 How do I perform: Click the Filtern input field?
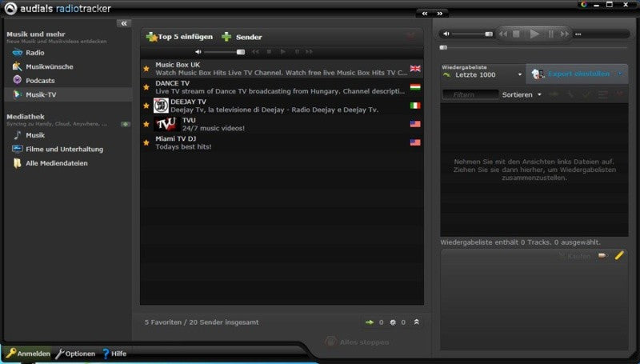[470, 94]
